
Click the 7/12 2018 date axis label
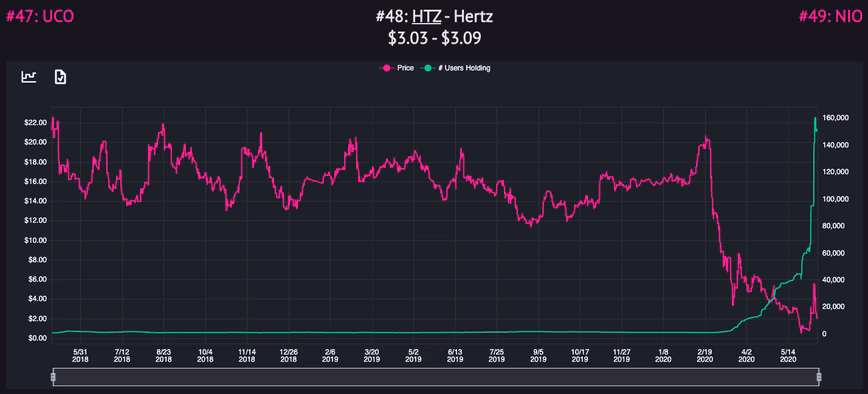[122, 355]
